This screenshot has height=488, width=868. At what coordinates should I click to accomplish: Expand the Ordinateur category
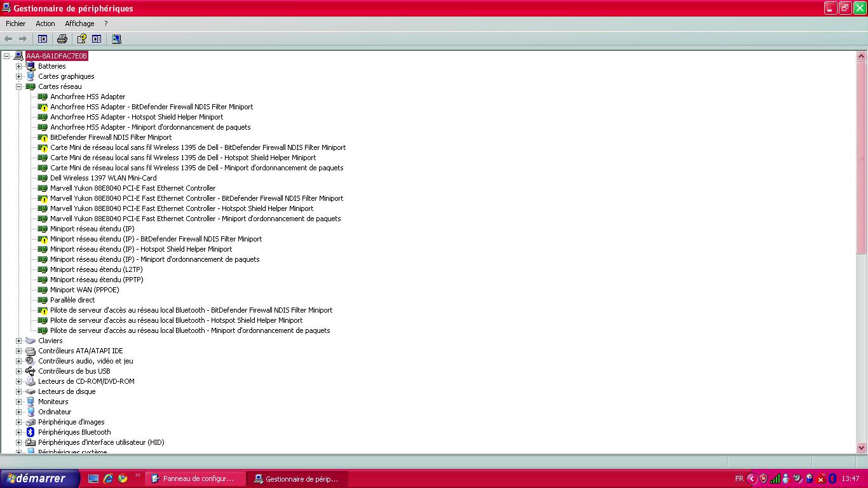pyautogui.click(x=18, y=412)
